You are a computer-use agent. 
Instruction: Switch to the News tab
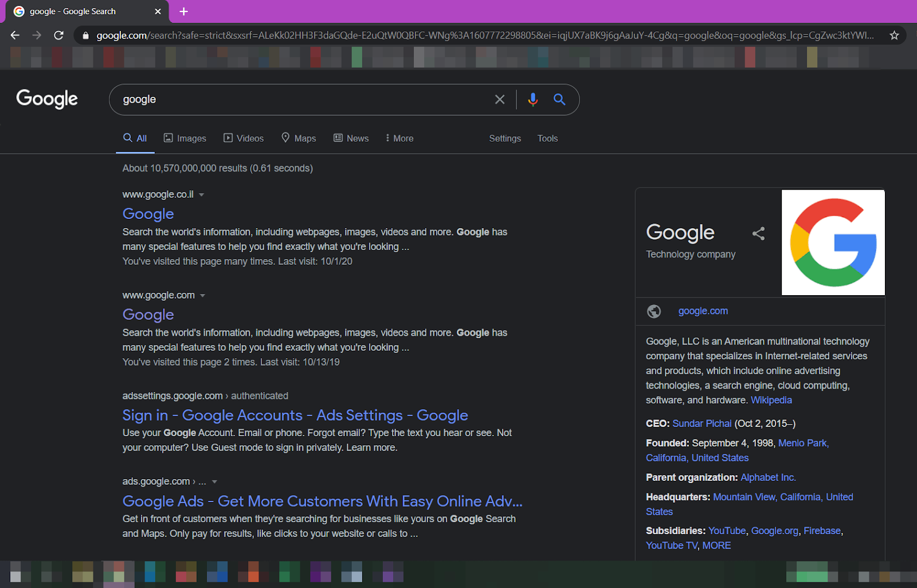pos(351,138)
